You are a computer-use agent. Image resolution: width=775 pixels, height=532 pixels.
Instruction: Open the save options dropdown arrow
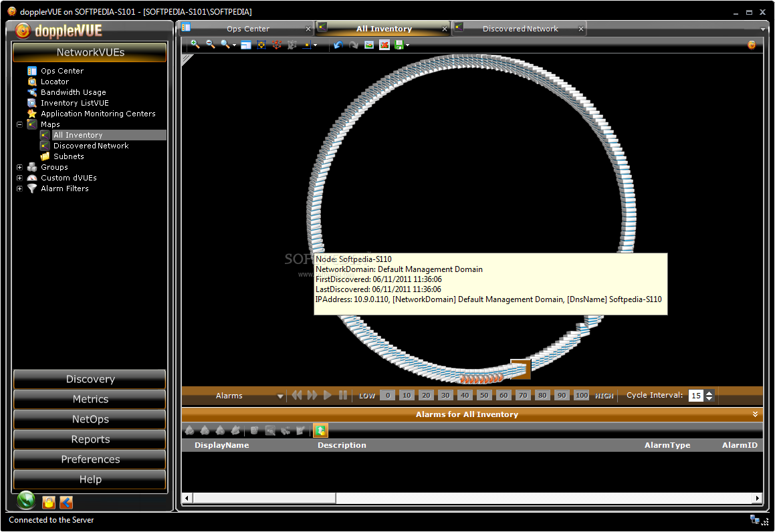click(407, 45)
